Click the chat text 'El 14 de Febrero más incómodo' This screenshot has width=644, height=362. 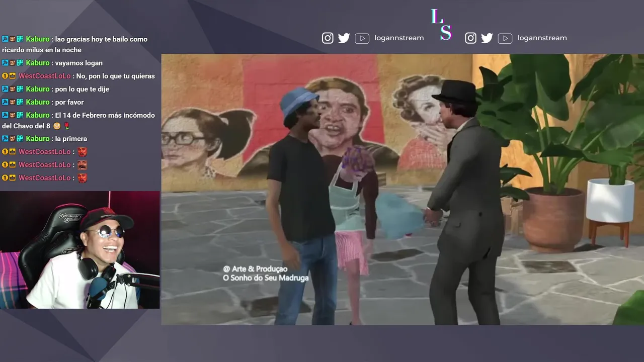(105, 115)
